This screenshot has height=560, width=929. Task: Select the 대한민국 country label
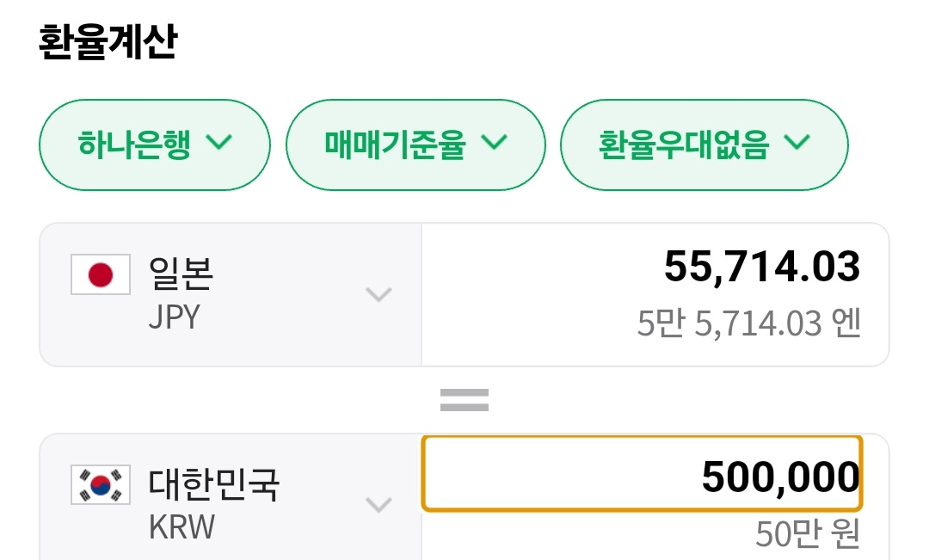click(x=214, y=483)
